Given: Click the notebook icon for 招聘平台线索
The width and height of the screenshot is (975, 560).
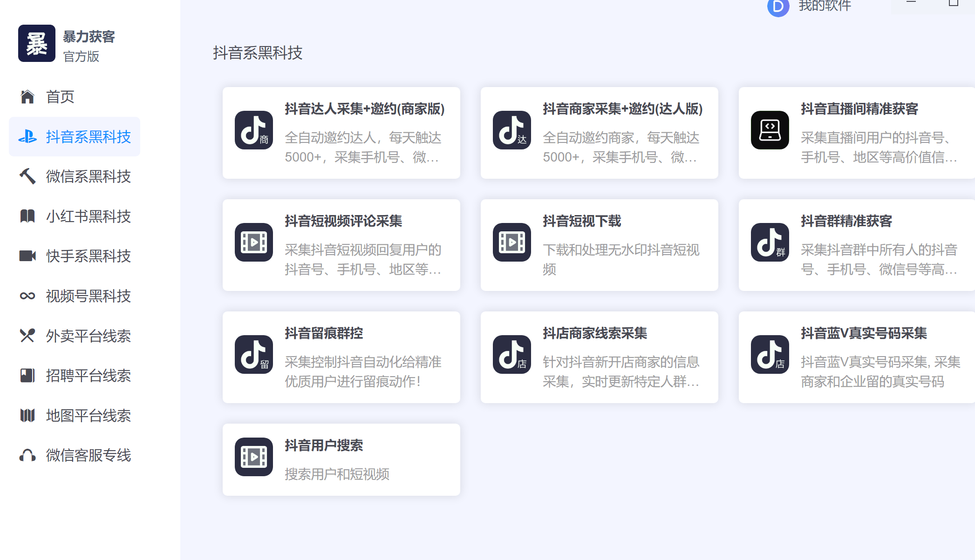Looking at the screenshot, I should point(27,376).
